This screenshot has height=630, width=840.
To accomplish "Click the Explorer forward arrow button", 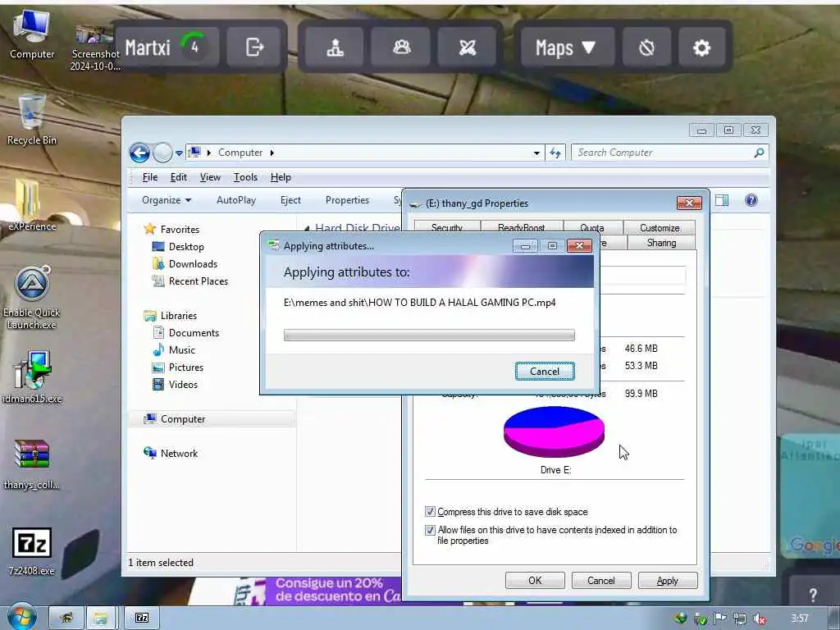I will click(x=163, y=153).
